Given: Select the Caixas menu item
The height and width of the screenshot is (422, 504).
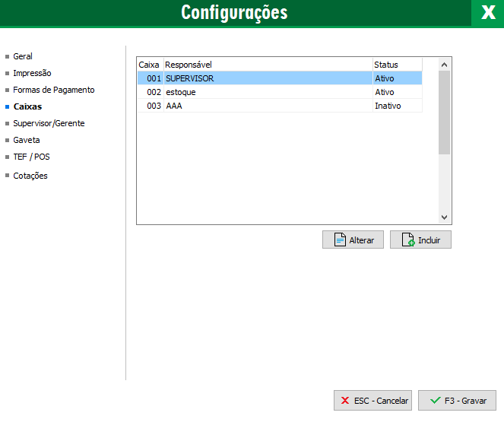Looking at the screenshot, I should coord(27,106).
